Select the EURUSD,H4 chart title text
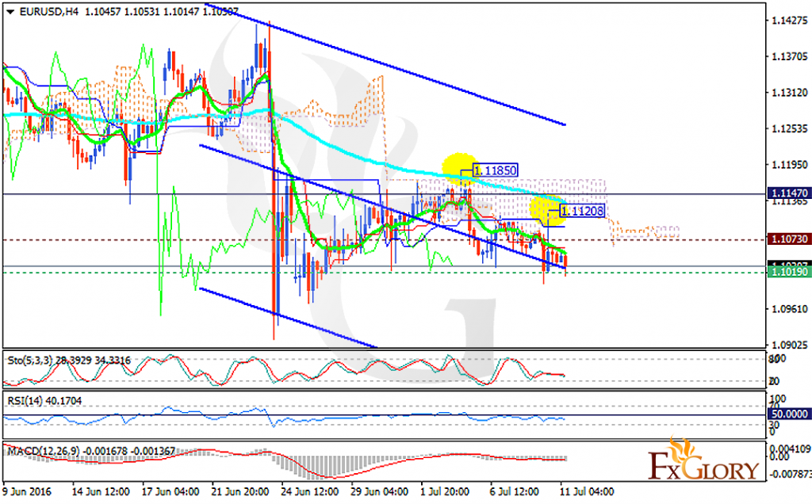The width and height of the screenshot is (812, 504). click(x=50, y=11)
